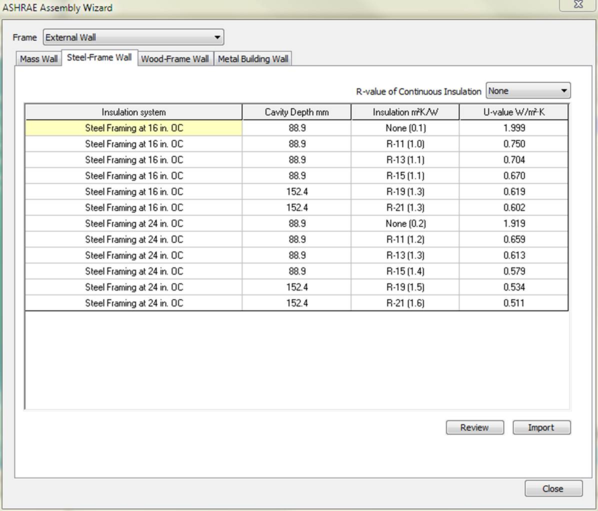Click Steel Framing at 24 in. OC in None (0.2) row

click(134, 223)
